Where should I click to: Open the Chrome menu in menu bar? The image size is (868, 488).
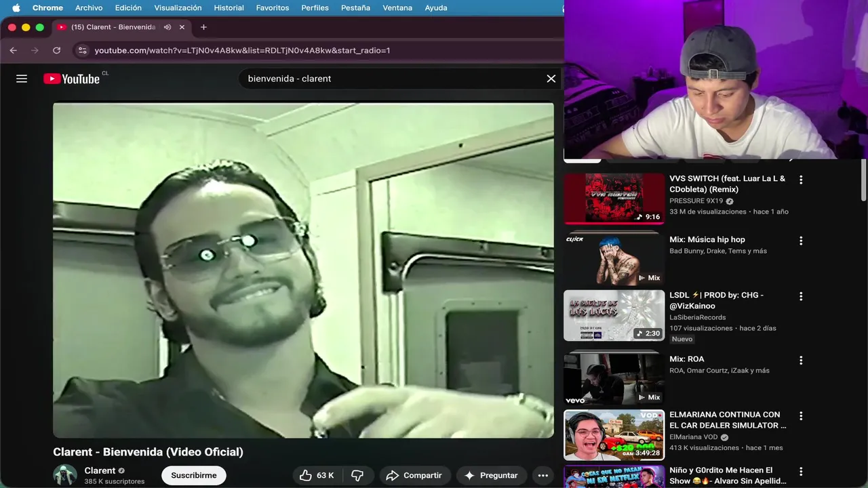[x=47, y=7]
